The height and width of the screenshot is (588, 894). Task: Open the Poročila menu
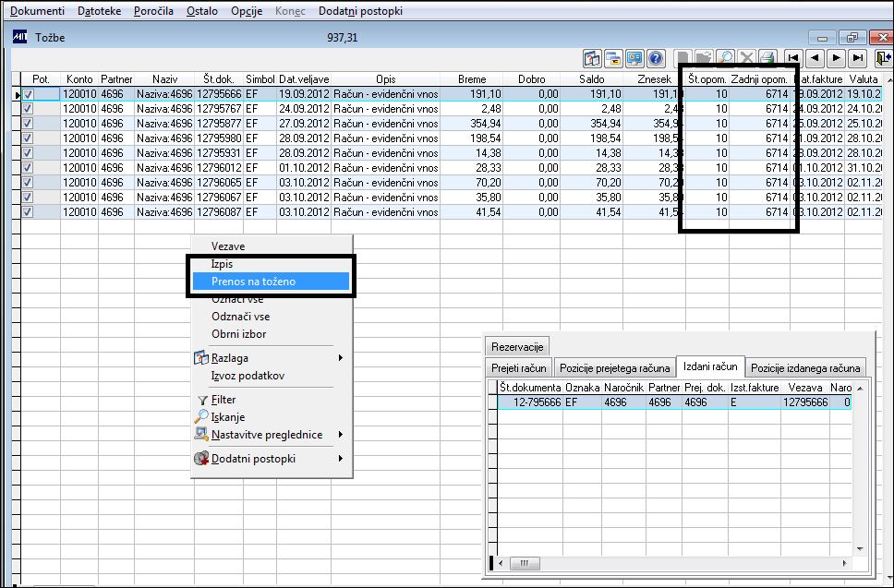coord(154,11)
